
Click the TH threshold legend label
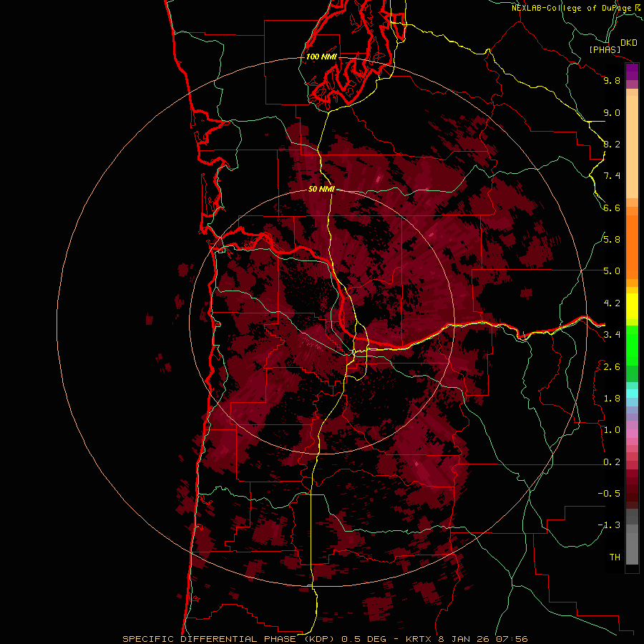(615, 557)
